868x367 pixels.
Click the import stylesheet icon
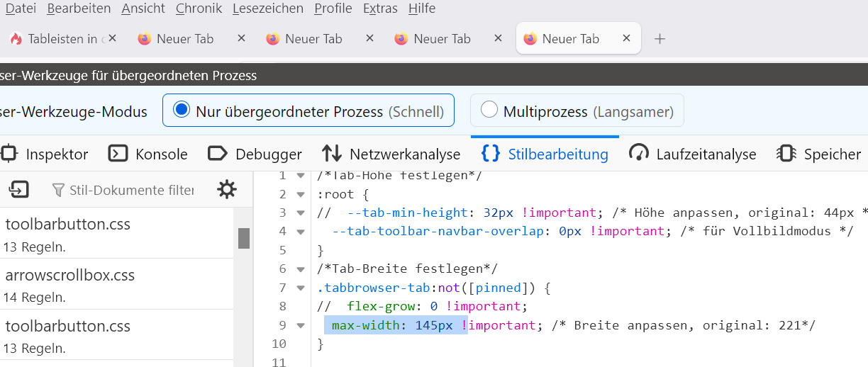tap(18, 189)
